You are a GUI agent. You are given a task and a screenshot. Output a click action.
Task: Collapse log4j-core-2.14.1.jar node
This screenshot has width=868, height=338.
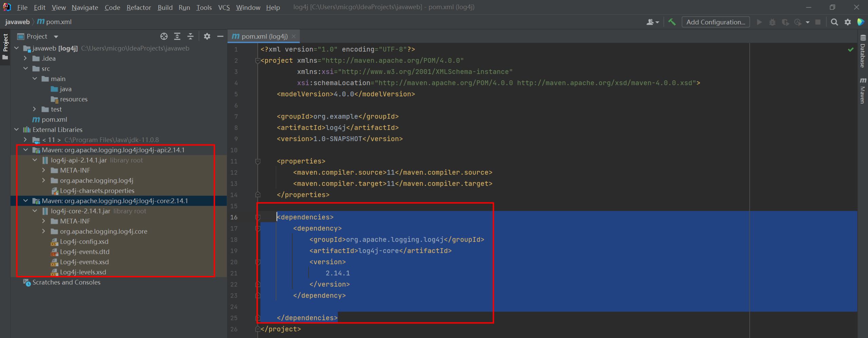(x=35, y=211)
